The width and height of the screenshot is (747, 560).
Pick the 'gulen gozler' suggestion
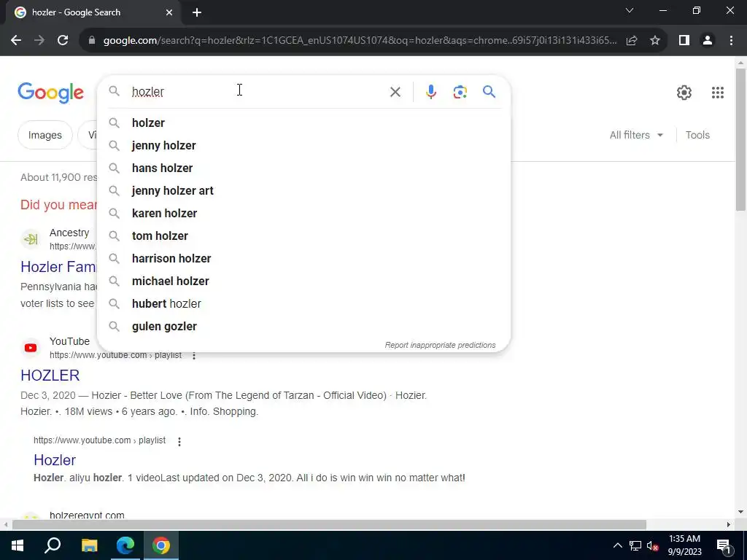click(x=303, y=327)
